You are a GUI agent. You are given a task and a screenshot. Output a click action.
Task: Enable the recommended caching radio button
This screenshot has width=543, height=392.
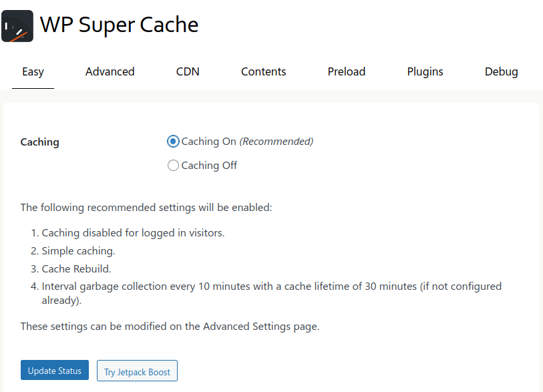[173, 141]
